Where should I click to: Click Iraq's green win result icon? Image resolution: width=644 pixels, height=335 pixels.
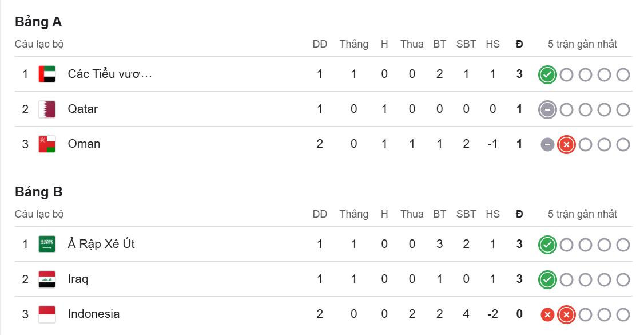point(547,279)
